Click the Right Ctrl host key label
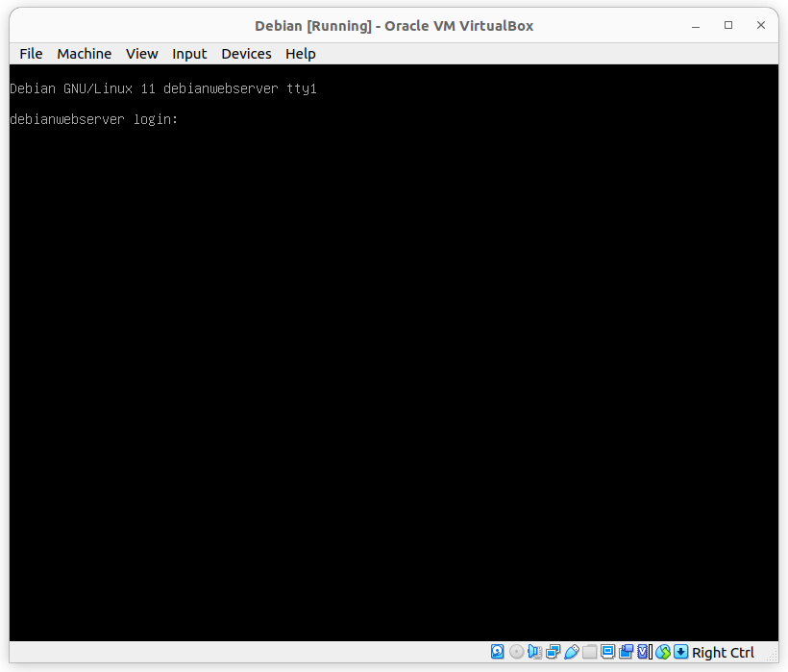Image resolution: width=788 pixels, height=672 pixels. click(723, 652)
